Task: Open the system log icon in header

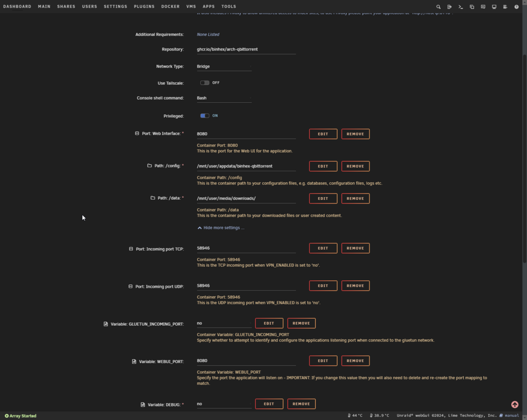Action: 505,7
